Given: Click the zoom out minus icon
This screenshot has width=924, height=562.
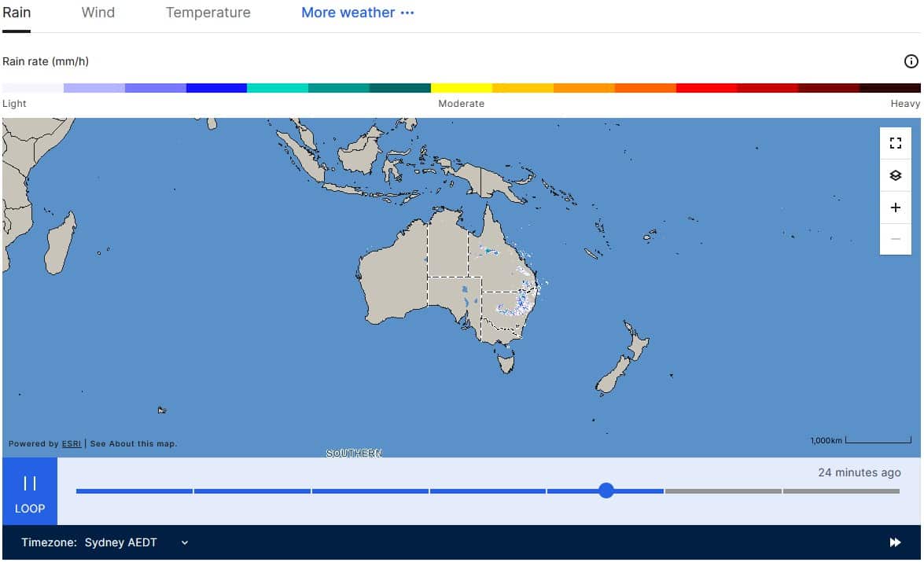Looking at the screenshot, I should [x=895, y=239].
